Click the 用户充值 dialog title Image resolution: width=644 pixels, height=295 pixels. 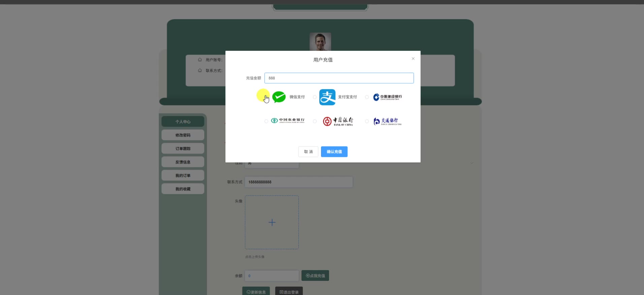pos(323,60)
